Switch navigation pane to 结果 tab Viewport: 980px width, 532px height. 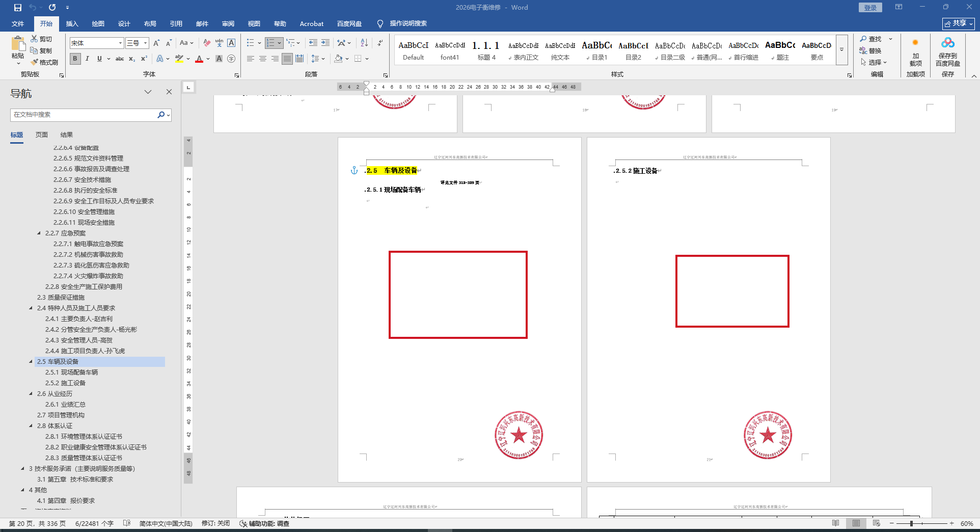(67, 135)
